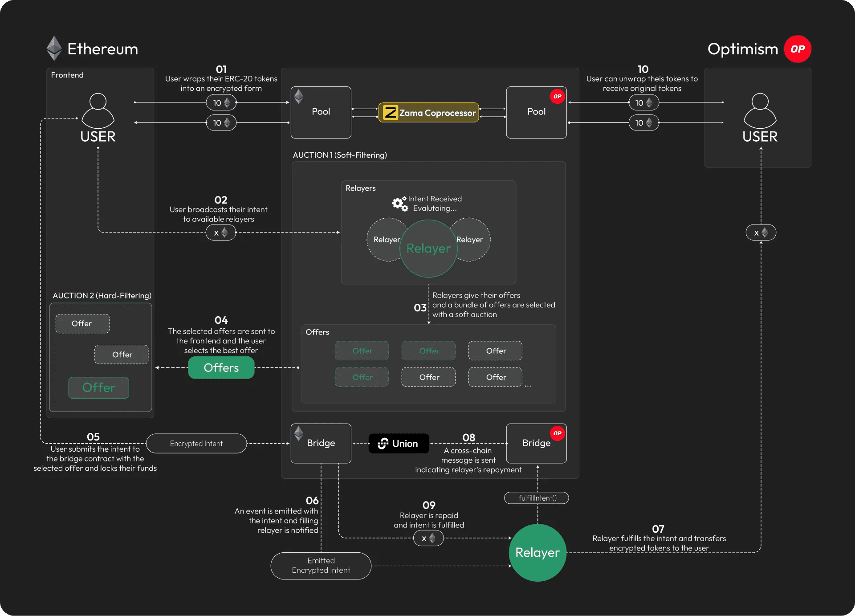This screenshot has width=855, height=616.
Task: Click the Optimism-side USER avatar icon
Action: pyautogui.click(x=760, y=110)
